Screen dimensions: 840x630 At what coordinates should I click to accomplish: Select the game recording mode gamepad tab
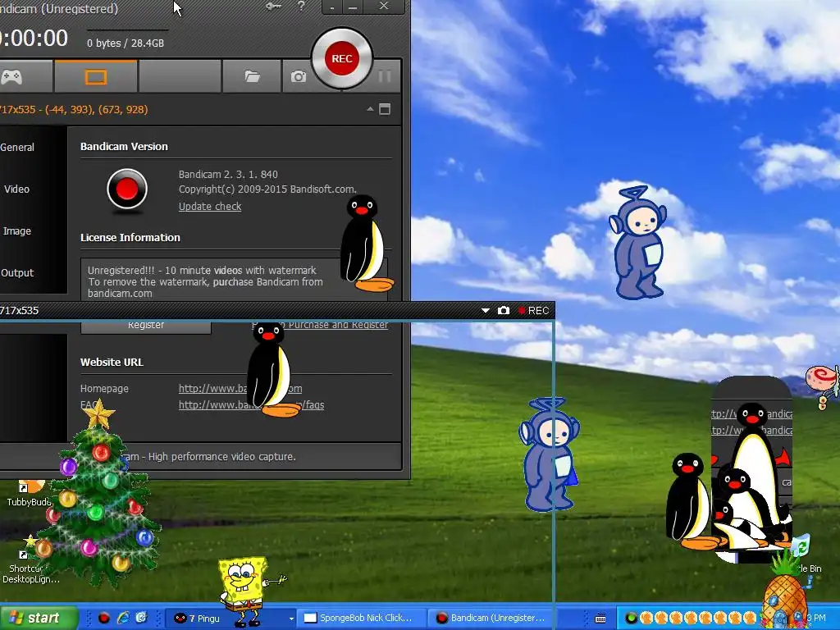click(x=25, y=76)
